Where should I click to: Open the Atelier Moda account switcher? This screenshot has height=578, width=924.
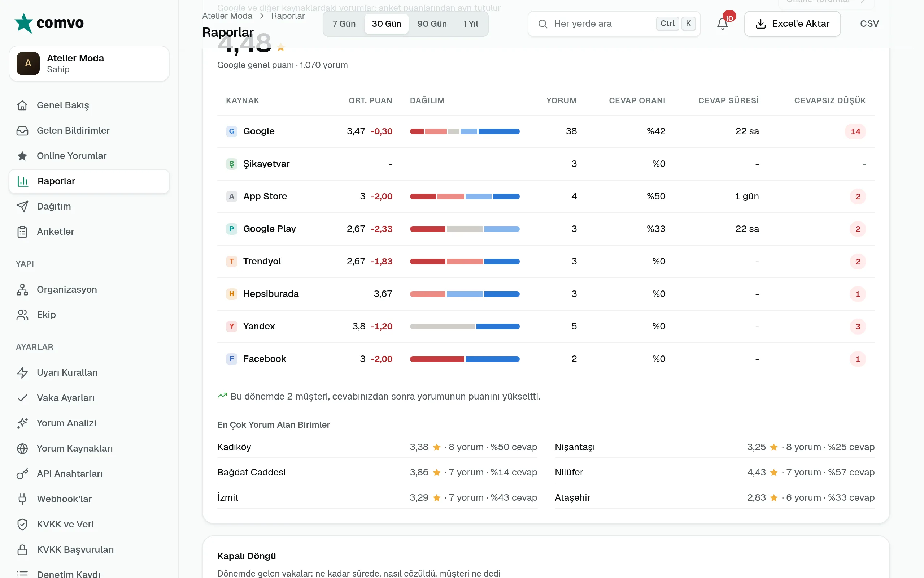tap(89, 64)
